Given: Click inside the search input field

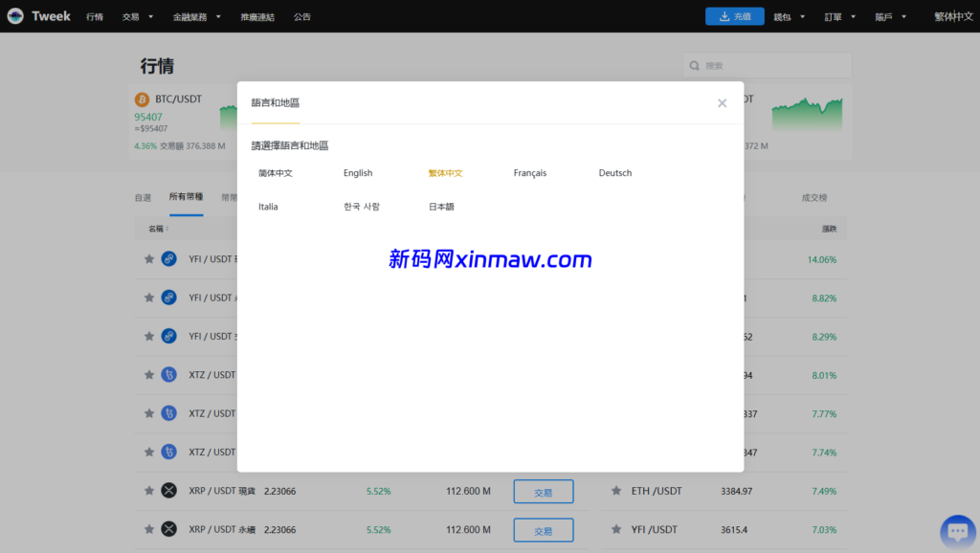Looking at the screenshot, I should (x=766, y=65).
